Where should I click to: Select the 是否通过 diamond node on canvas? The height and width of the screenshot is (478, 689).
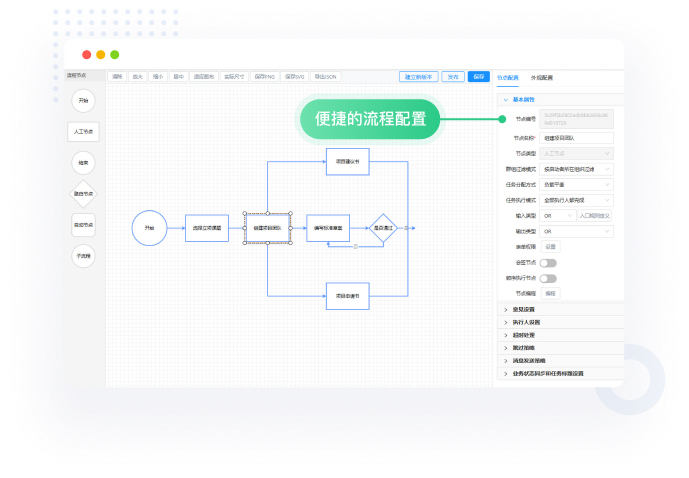[x=383, y=228]
